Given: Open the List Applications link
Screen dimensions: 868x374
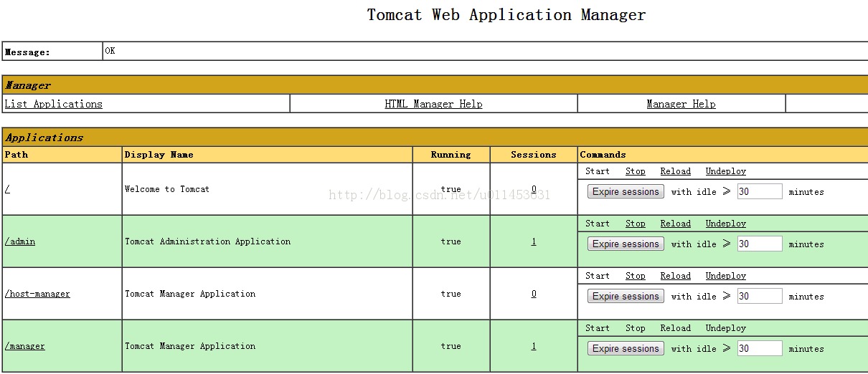Looking at the screenshot, I should click(x=54, y=104).
